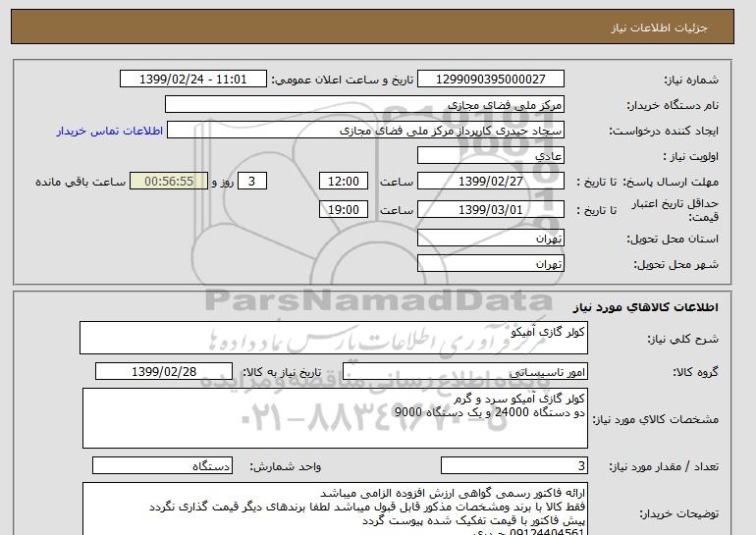Click the label شرح کلی نیاز
This screenshot has width=756, height=535.
point(682,339)
